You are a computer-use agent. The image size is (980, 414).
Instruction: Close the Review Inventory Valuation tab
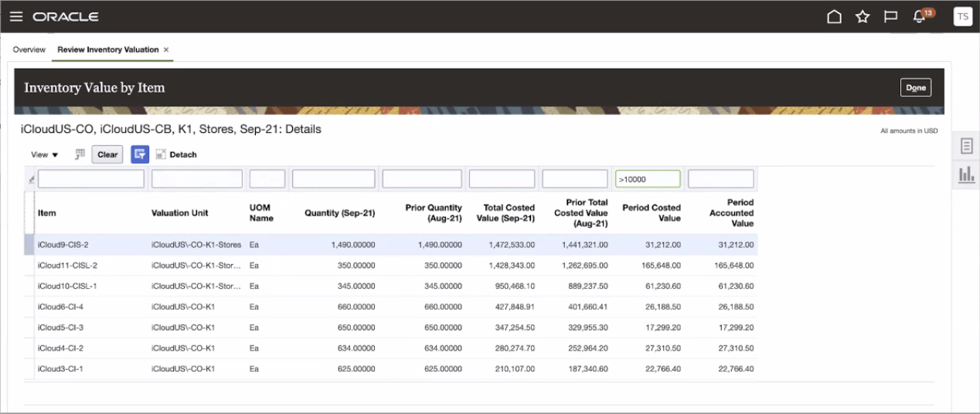165,49
